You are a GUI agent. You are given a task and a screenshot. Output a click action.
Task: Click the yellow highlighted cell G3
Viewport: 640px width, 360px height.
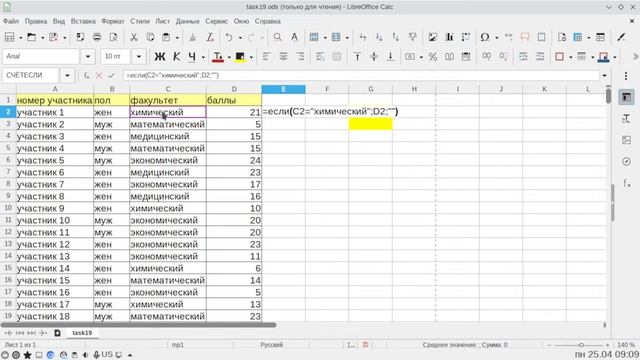371,124
